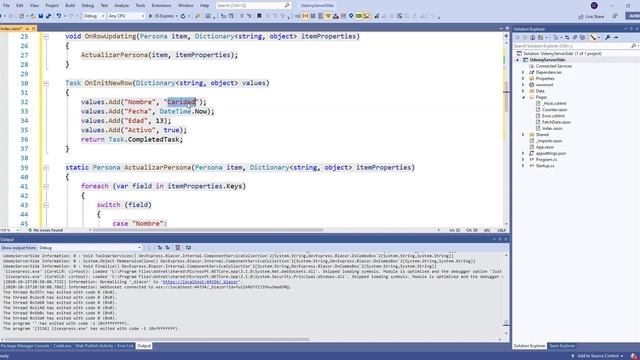This screenshot has height=360, width=640.
Task: Expand the Properties node in Solution Explorer
Action: click(523, 78)
